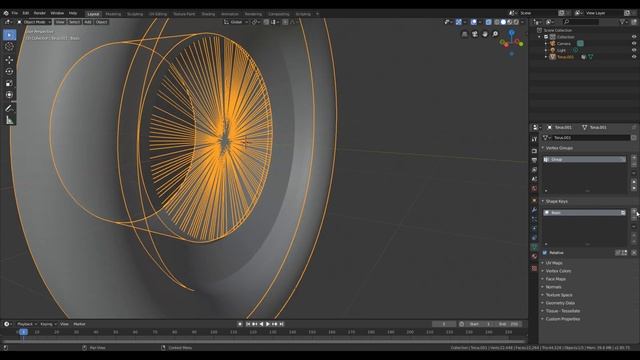Expand the Tissue - Tessellate panel

(562, 311)
